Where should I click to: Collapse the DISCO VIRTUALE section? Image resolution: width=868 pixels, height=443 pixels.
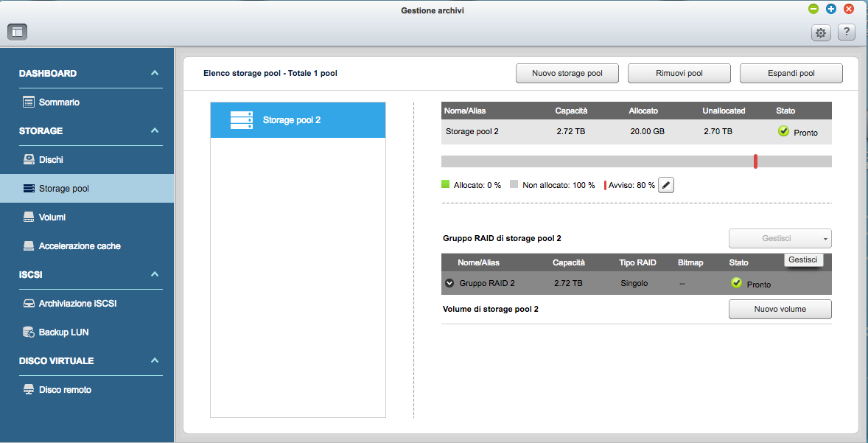155,361
